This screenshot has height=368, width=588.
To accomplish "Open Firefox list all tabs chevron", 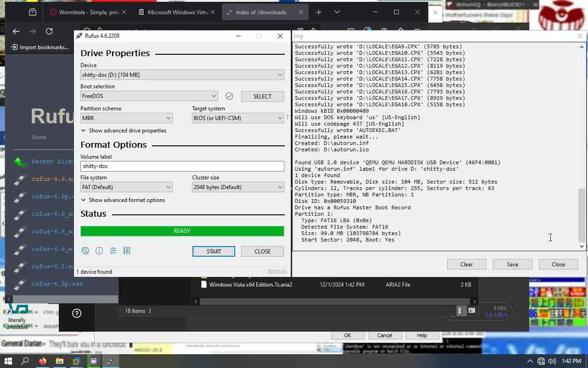I will (337, 12).
